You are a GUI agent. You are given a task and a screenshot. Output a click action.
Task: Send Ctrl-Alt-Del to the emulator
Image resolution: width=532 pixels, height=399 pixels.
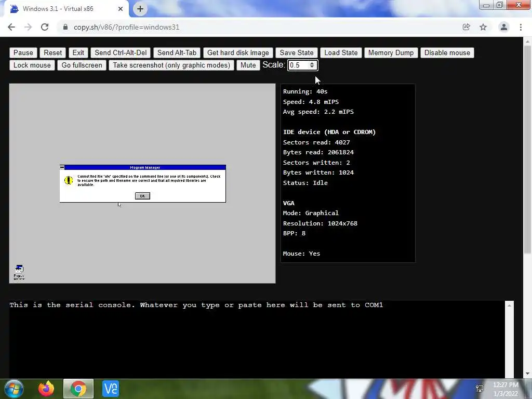tap(121, 52)
